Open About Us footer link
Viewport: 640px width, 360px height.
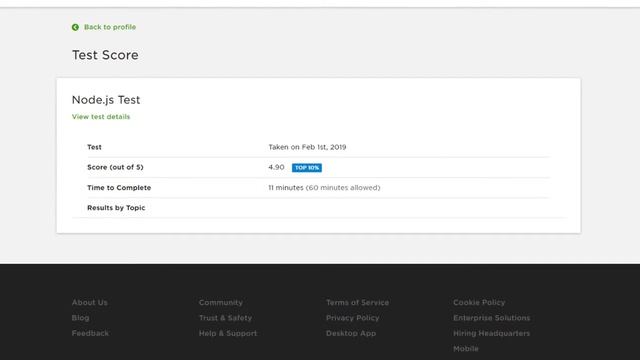pos(90,302)
